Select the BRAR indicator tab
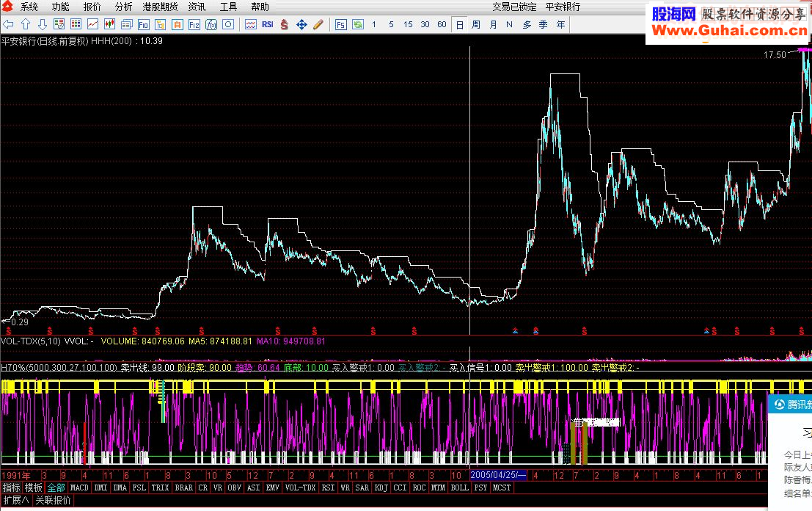The width and height of the screenshot is (812, 511). tap(184, 488)
